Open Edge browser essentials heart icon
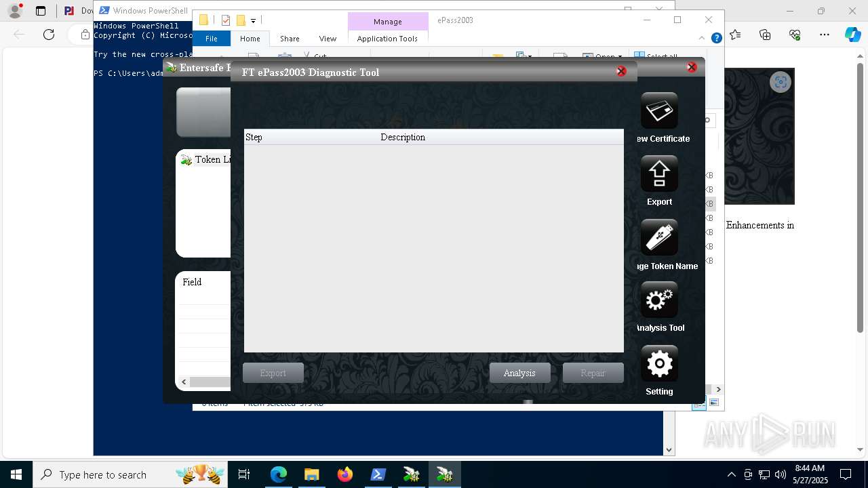 [x=795, y=35]
